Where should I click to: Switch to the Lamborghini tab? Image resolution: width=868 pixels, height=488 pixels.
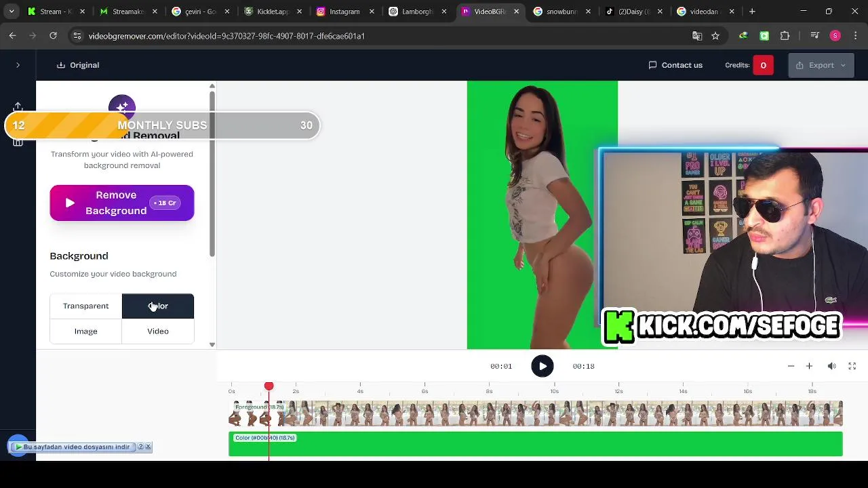click(x=416, y=12)
